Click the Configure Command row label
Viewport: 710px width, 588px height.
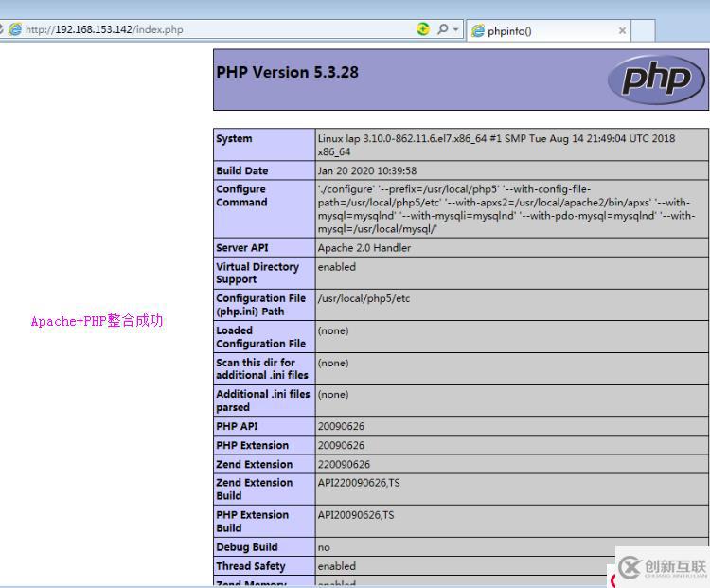241,196
